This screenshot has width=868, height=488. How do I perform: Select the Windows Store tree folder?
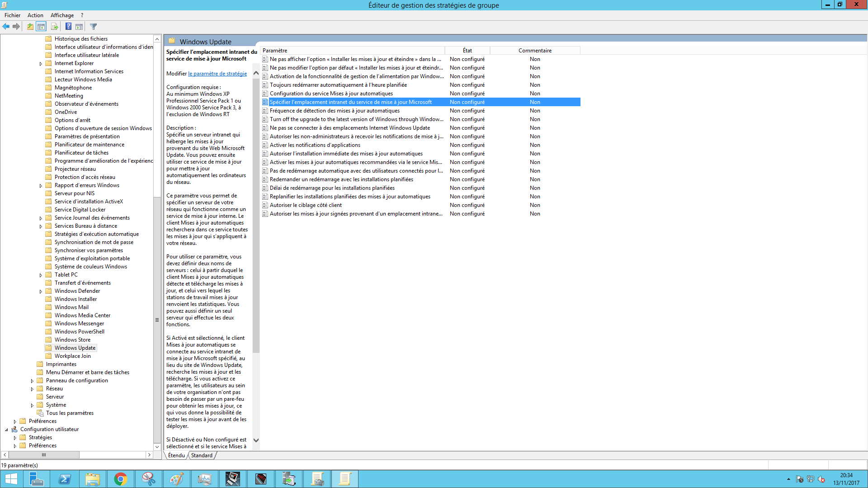pyautogui.click(x=72, y=340)
